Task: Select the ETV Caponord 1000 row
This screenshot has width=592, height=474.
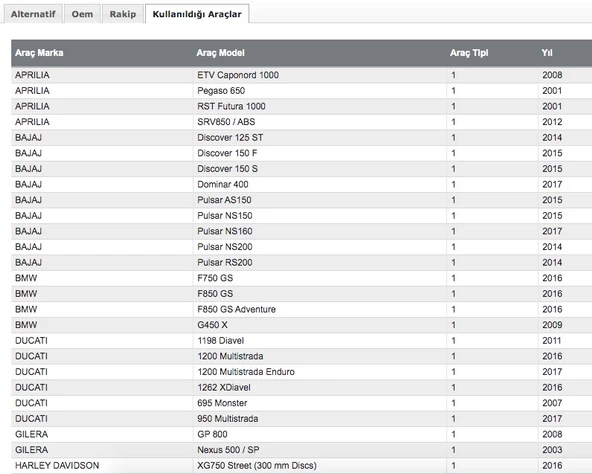Action: point(302,75)
